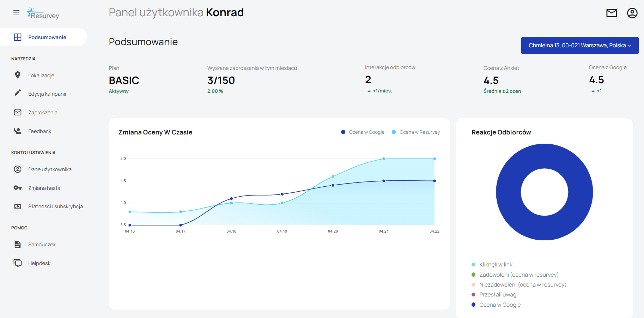Toggle Ocena w Google chart series
The height and width of the screenshot is (318, 644).
(x=363, y=132)
